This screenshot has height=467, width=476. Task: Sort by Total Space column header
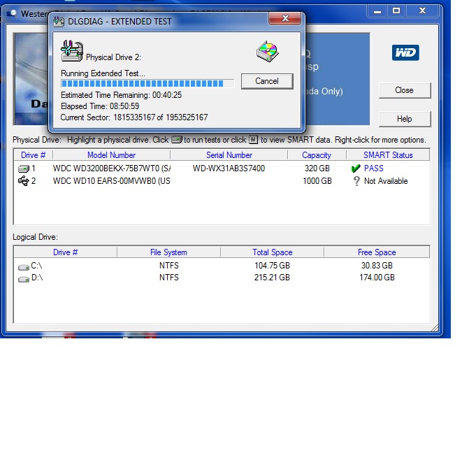tap(273, 252)
